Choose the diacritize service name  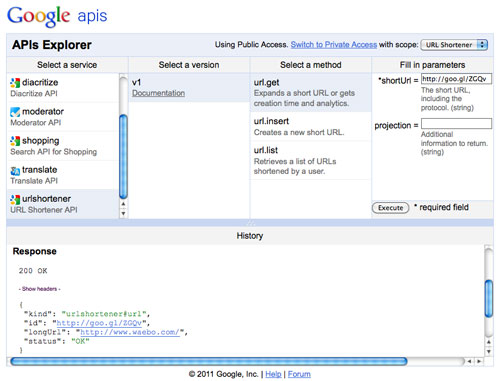pos(40,82)
